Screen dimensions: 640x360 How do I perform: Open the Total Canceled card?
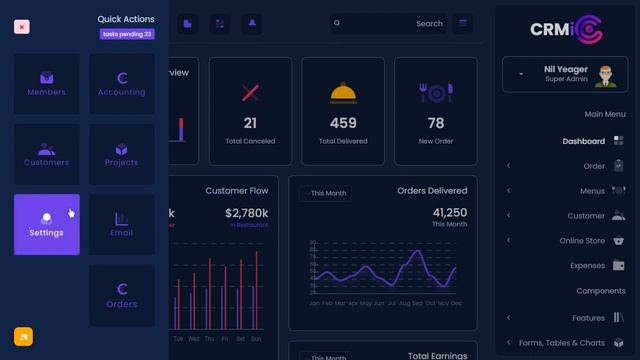[x=250, y=111]
